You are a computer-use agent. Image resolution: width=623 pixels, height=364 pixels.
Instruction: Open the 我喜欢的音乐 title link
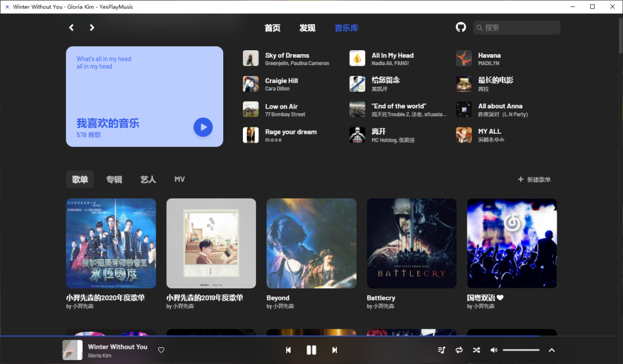(x=108, y=123)
